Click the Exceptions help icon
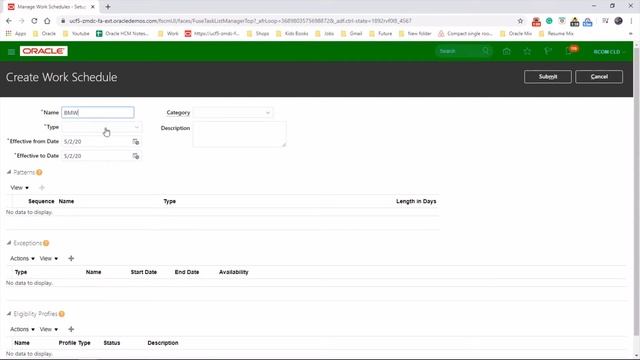This screenshot has width=640, height=360. point(46,243)
